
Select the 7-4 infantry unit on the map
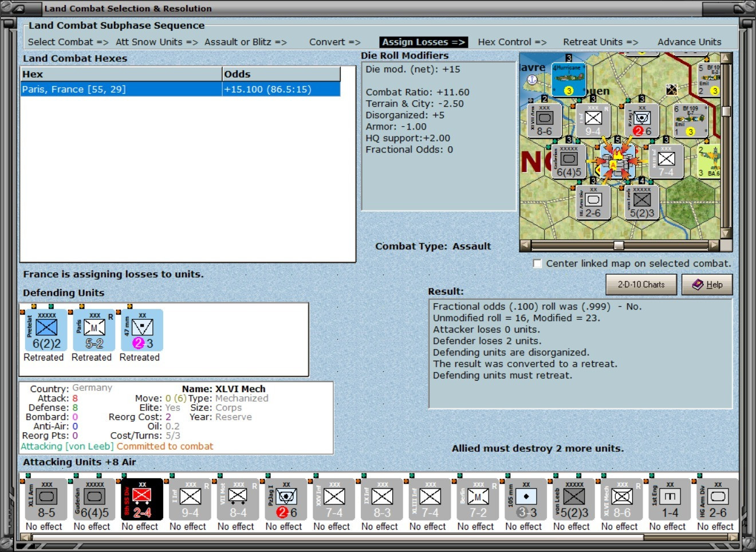tap(666, 161)
